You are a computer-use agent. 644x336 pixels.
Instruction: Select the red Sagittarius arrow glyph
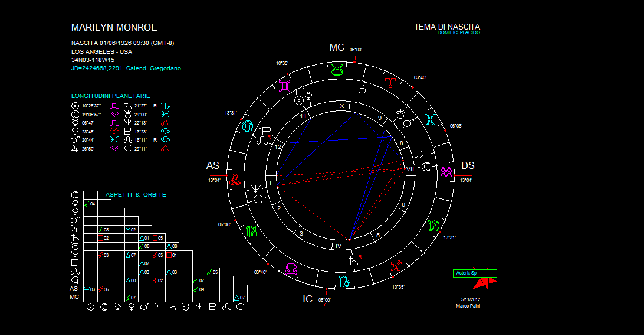click(396, 266)
